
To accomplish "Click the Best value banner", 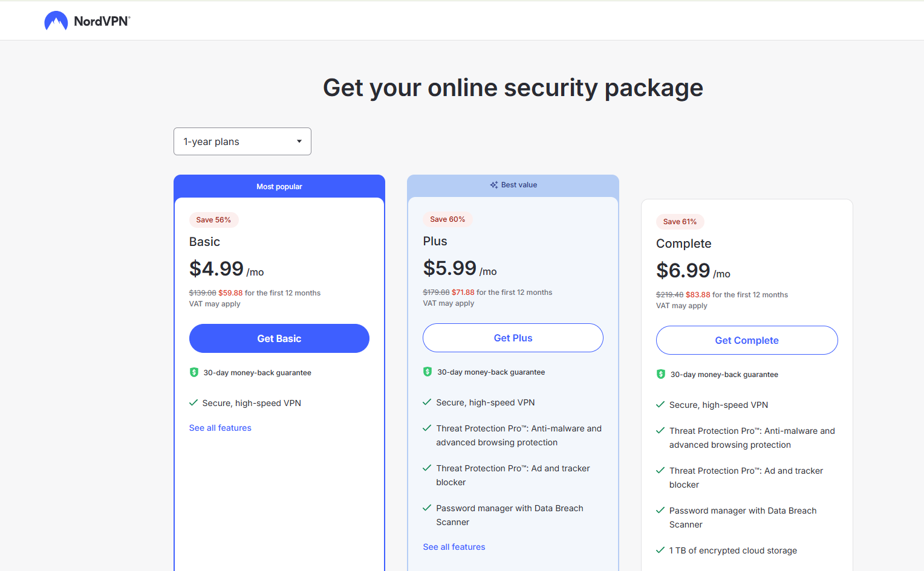I will [x=513, y=184].
